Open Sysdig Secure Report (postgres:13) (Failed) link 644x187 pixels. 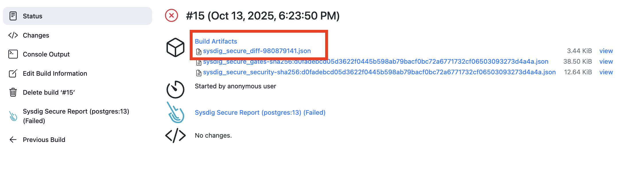[260, 112]
